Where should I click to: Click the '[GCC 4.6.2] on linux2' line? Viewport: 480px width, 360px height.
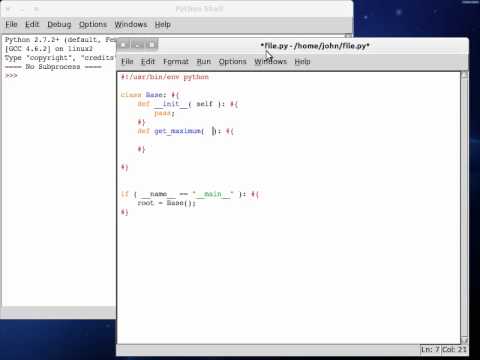pos(49,49)
